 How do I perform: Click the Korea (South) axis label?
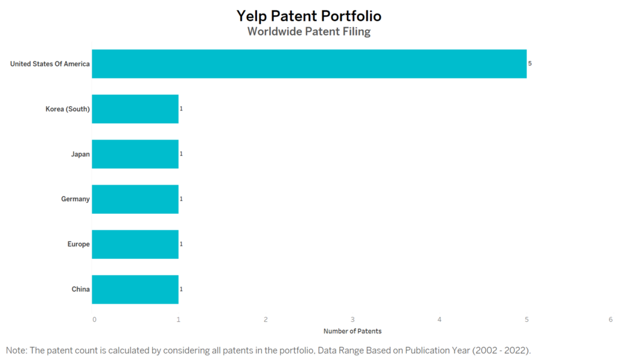pyautogui.click(x=68, y=109)
